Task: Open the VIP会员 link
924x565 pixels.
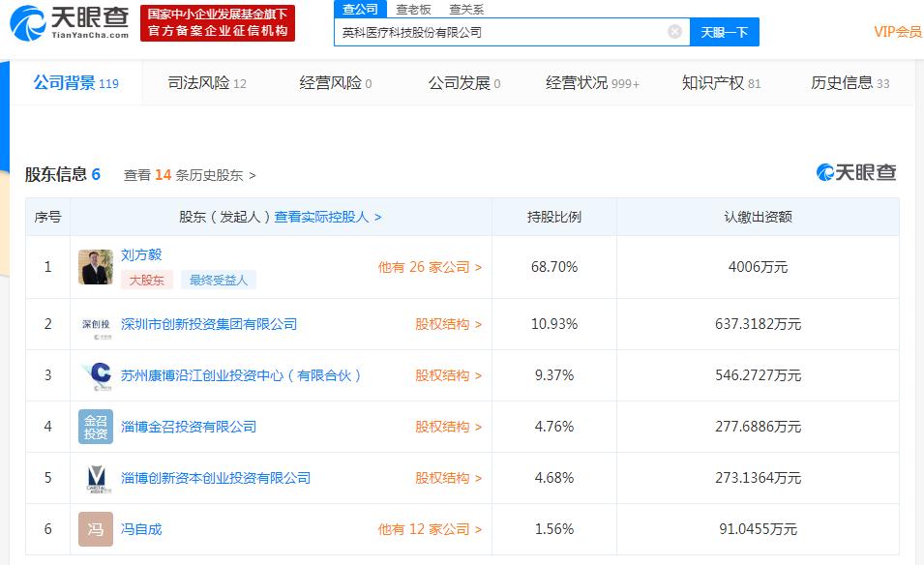Action: pos(897,32)
